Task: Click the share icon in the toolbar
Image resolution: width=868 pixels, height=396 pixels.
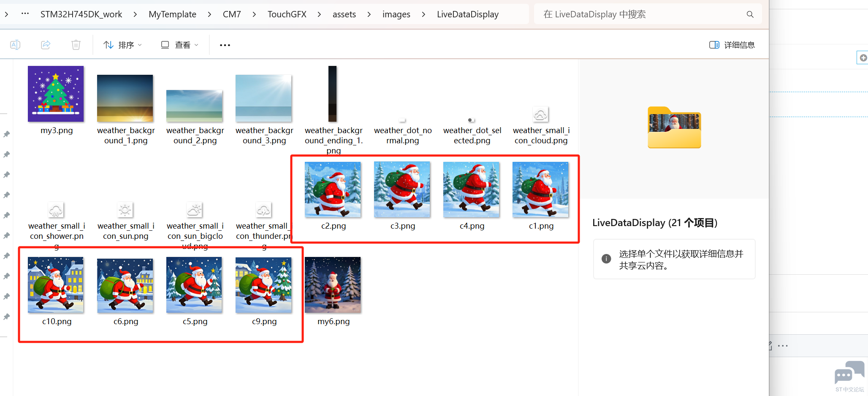Action: 46,45
